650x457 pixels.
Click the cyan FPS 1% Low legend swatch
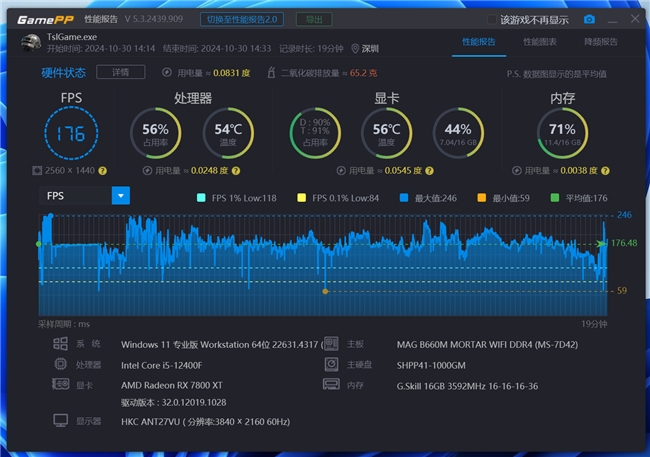(x=201, y=198)
